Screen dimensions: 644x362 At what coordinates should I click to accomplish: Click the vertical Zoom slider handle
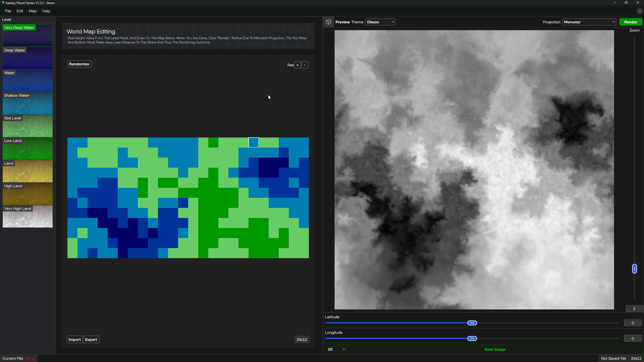tap(634, 269)
